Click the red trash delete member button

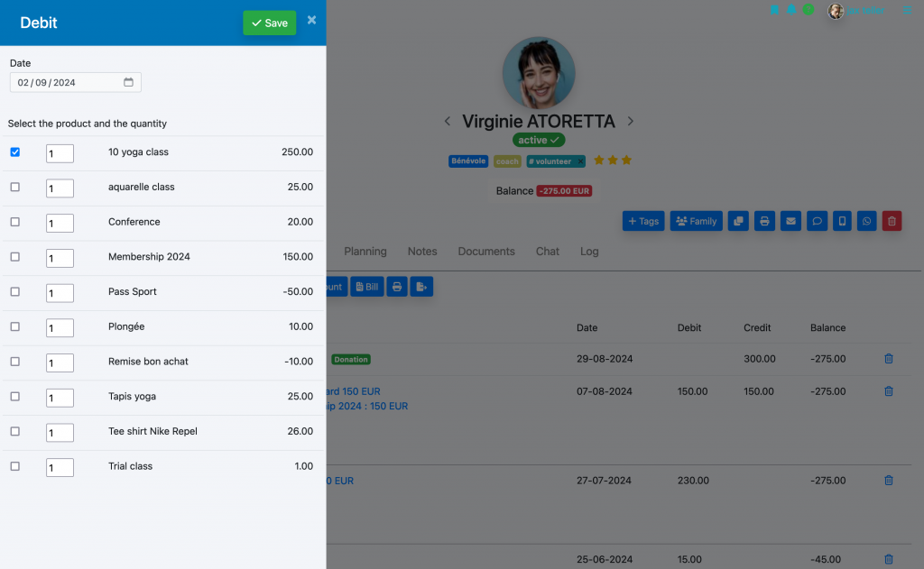click(892, 221)
